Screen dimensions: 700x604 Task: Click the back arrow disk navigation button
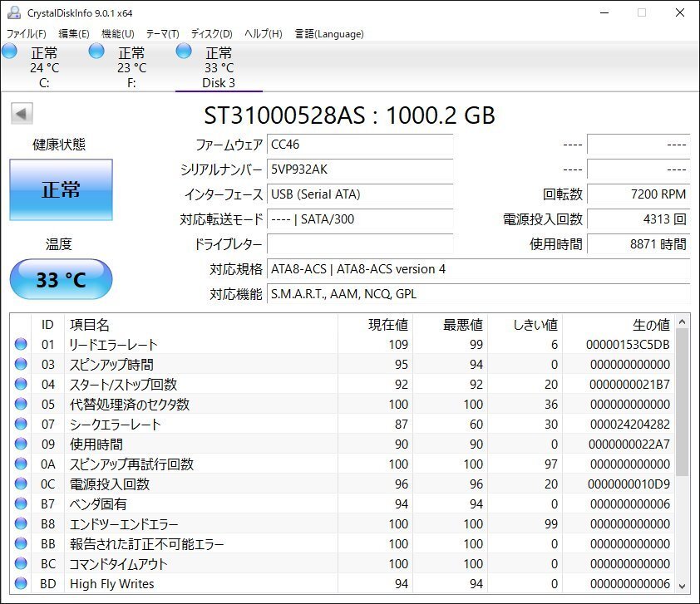tap(22, 115)
